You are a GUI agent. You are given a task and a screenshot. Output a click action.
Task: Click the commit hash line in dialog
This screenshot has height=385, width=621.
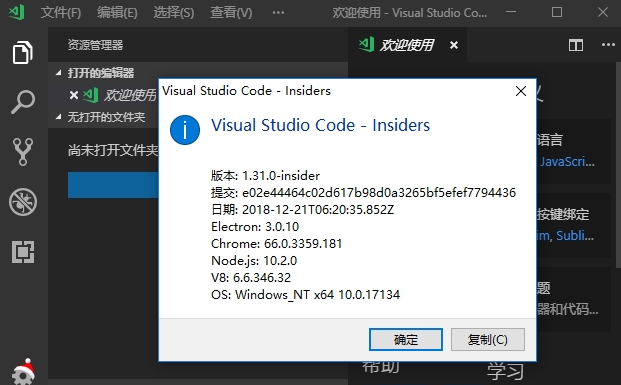coord(363,192)
